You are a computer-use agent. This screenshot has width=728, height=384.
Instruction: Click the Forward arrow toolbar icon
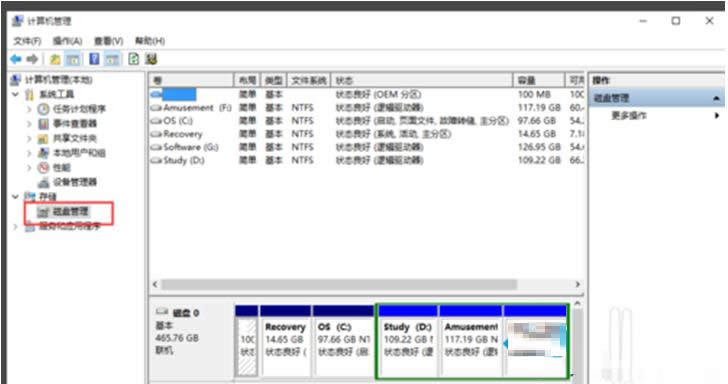pyautogui.click(x=32, y=59)
